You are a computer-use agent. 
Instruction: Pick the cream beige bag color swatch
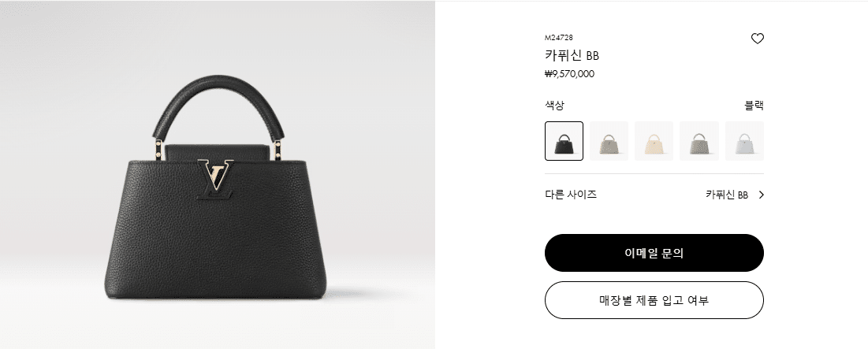coord(654,141)
